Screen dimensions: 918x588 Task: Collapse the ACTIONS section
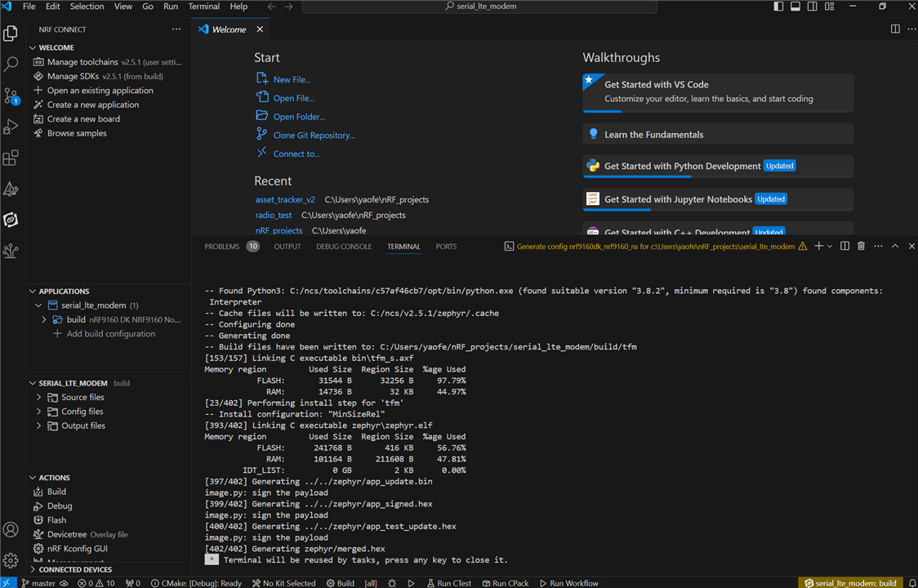[33, 478]
